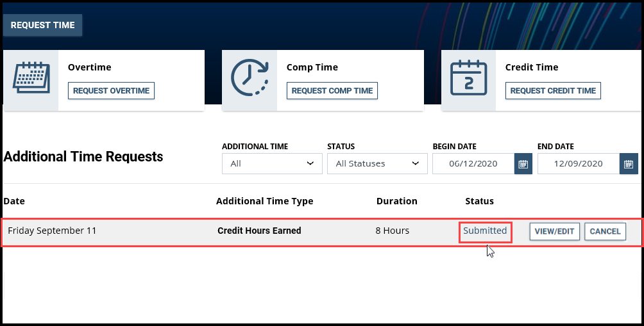Click the Credit Time card title
Image resolution: width=644 pixels, height=326 pixels.
point(532,67)
